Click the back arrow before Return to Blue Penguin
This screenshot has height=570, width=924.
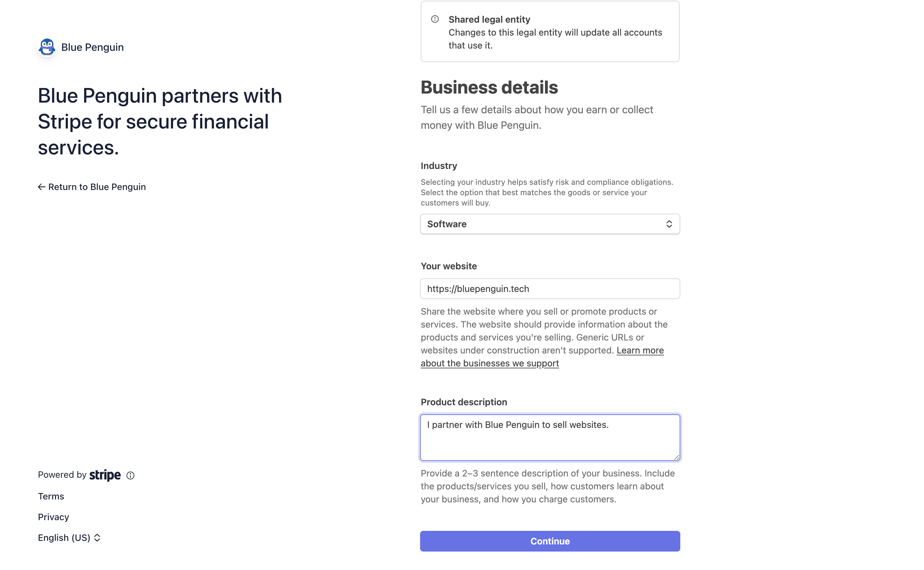[42, 187]
